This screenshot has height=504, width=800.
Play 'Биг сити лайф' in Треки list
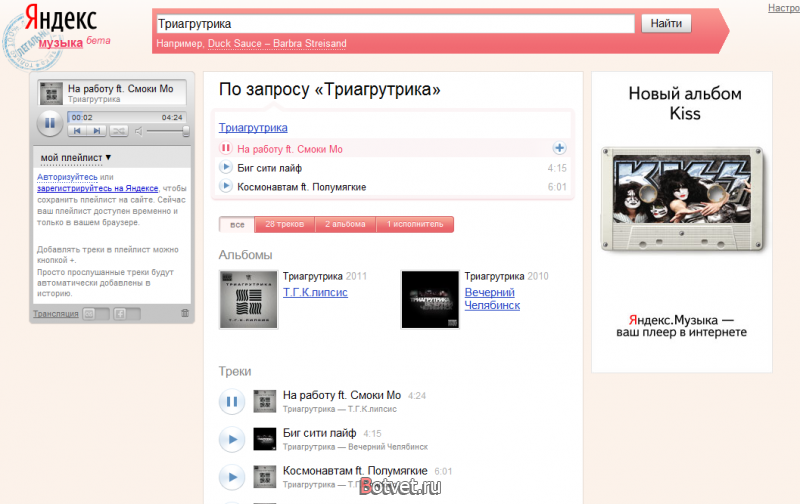(x=232, y=439)
